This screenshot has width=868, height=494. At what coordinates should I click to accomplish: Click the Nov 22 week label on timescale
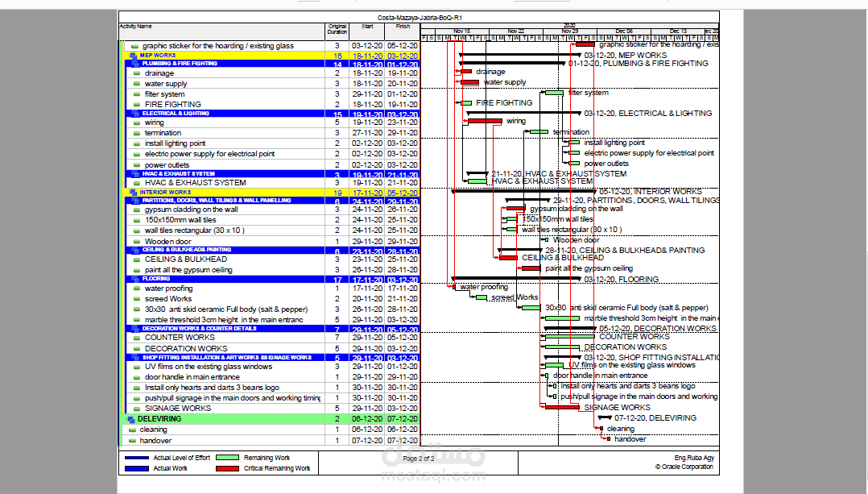click(x=516, y=31)
